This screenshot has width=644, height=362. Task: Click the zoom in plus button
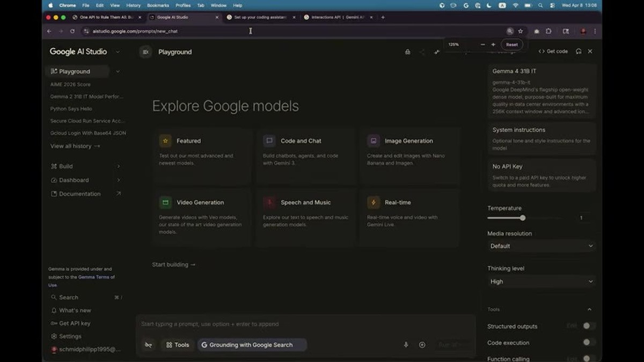pyautogui.click(x=493, y=45)
